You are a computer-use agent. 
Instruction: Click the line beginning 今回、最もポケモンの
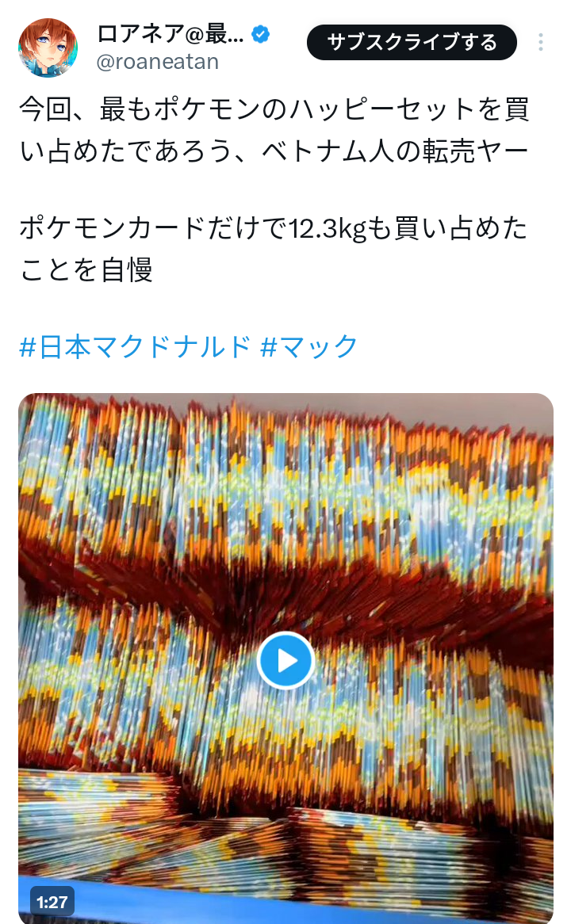(x=274, y=109)
